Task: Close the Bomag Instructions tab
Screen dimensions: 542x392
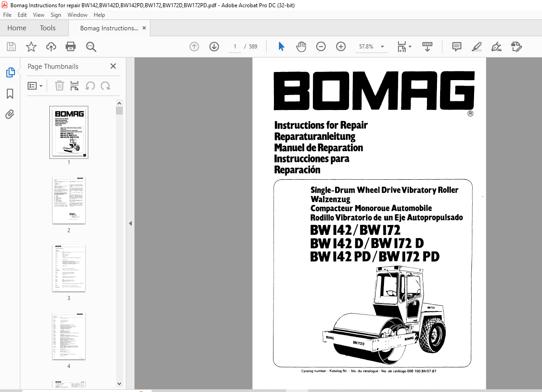Action: (144, 28)
